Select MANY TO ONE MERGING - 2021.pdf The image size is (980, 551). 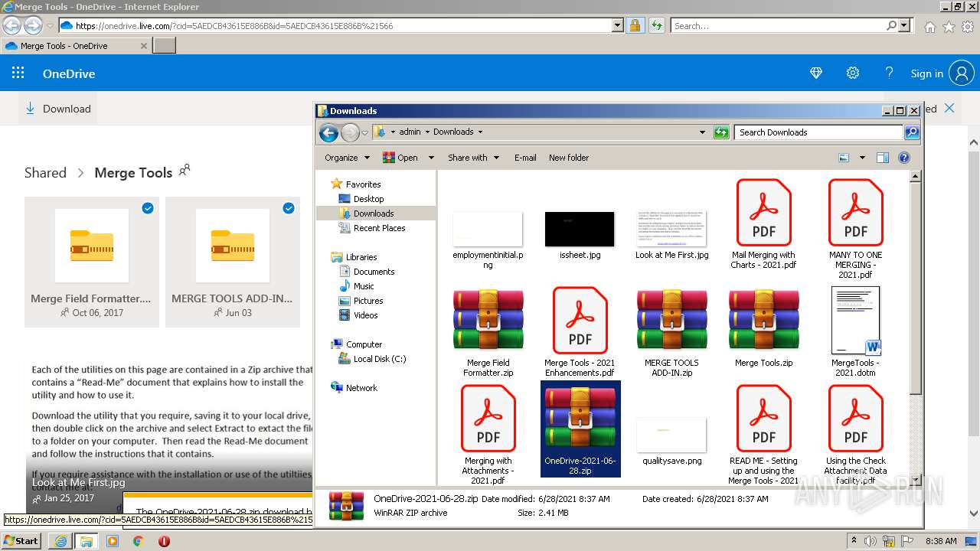[x=855, y=229]
